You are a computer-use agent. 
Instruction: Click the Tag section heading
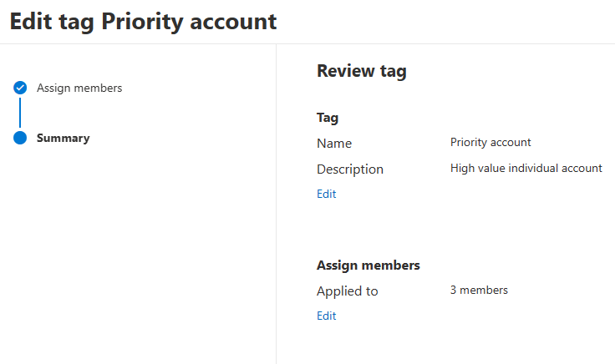click(x=328, y=118)
